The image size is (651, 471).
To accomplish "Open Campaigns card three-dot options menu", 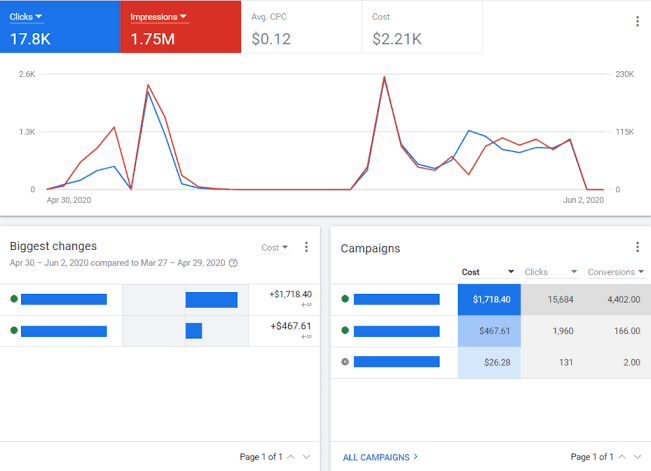I will point(637,247).
